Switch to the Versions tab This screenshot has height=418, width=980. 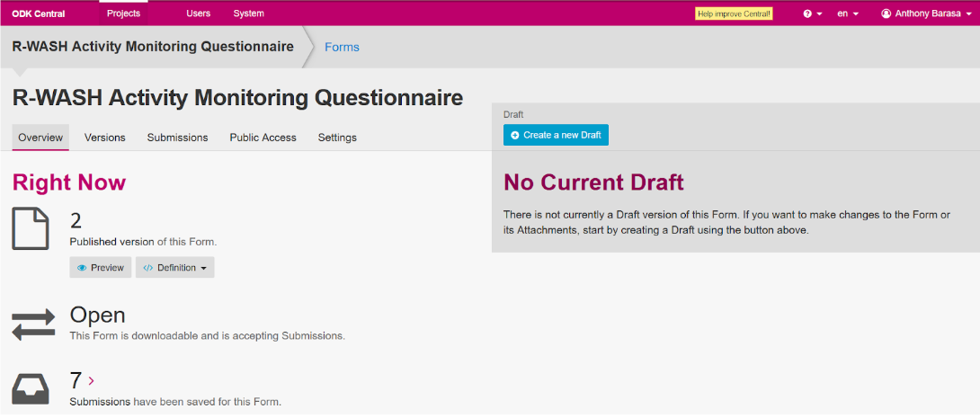[x=104, y=138]
